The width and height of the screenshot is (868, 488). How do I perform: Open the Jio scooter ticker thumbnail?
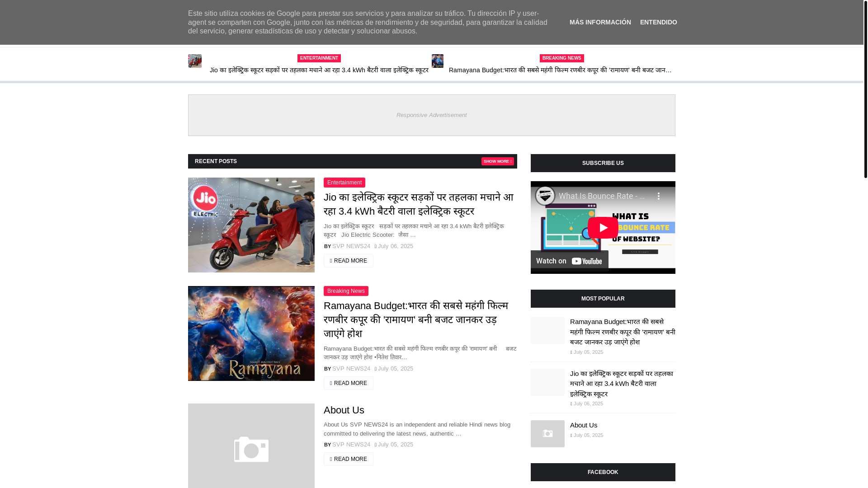[x=195, y=61]
